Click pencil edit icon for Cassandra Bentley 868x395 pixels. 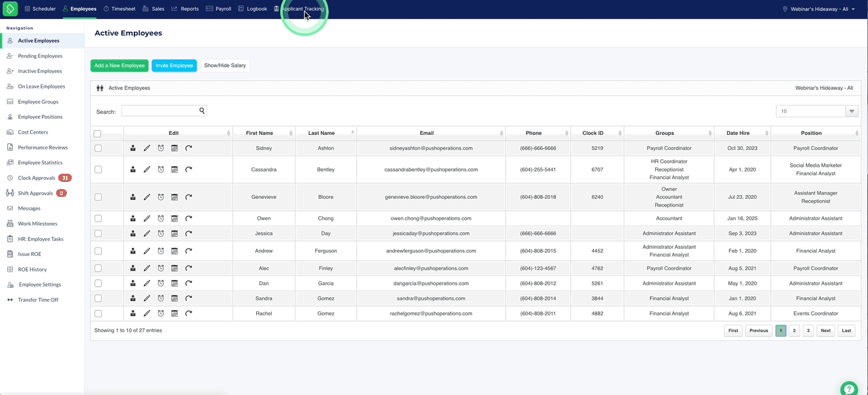[147, 170]
